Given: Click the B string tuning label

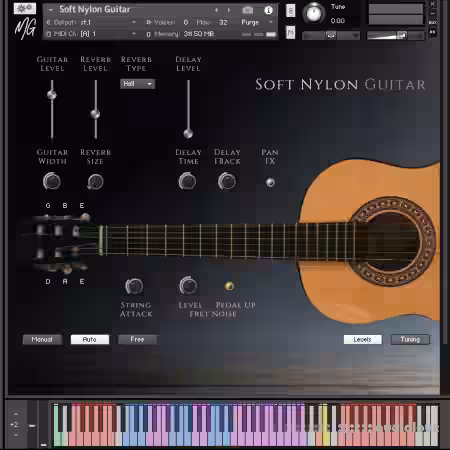Looking at the screenshot, I should point(65,205).
